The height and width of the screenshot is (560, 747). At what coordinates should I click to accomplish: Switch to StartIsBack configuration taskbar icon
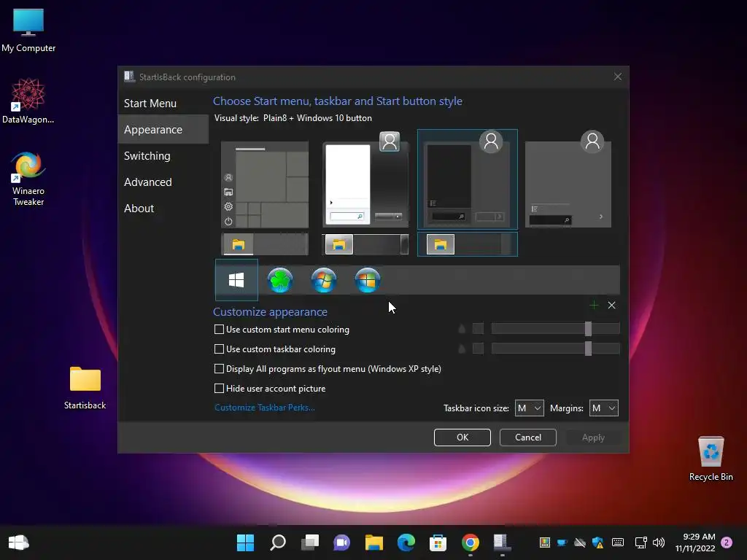[x=502, y=542]
